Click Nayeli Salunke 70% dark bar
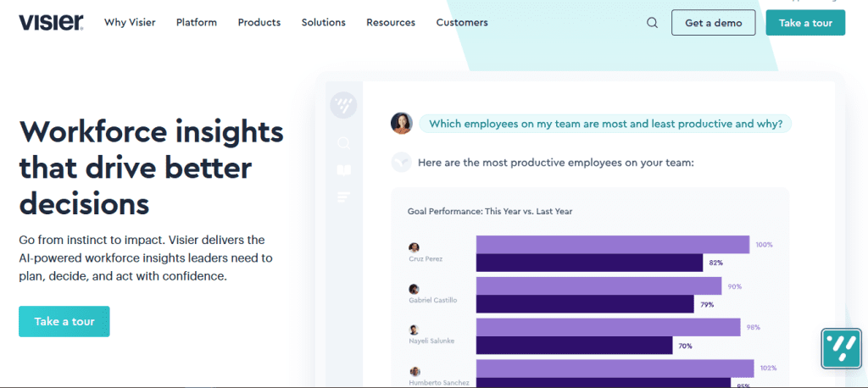 (575, 346)
